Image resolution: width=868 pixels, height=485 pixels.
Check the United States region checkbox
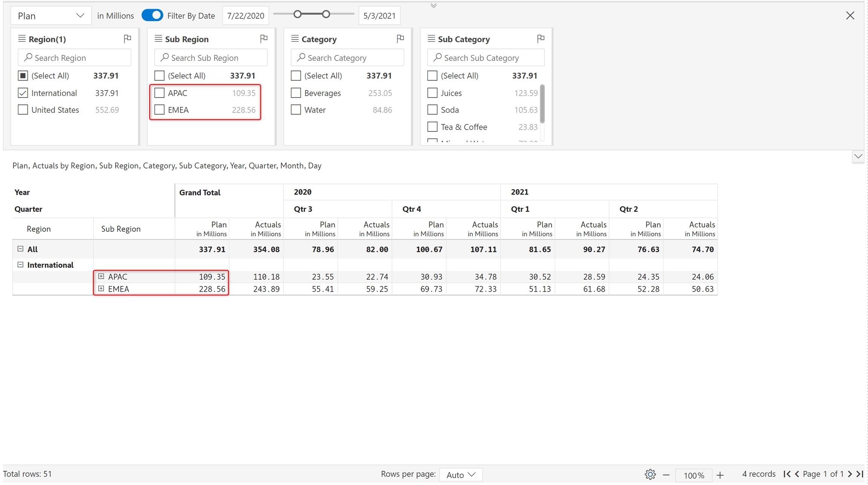[x=23, y=110]
